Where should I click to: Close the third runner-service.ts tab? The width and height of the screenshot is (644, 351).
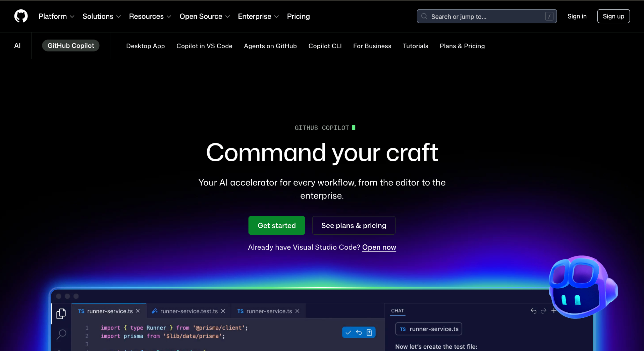(297, 311)
